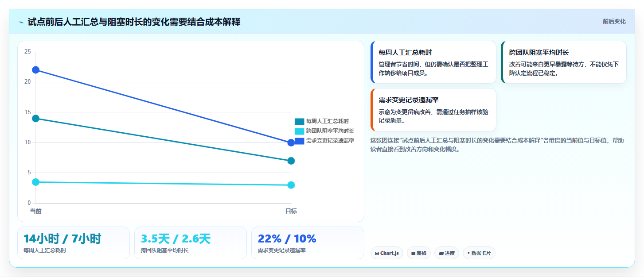644x277 pixels.
Task: Click the 当前 x-axis label
Action: tap(36, 211)
